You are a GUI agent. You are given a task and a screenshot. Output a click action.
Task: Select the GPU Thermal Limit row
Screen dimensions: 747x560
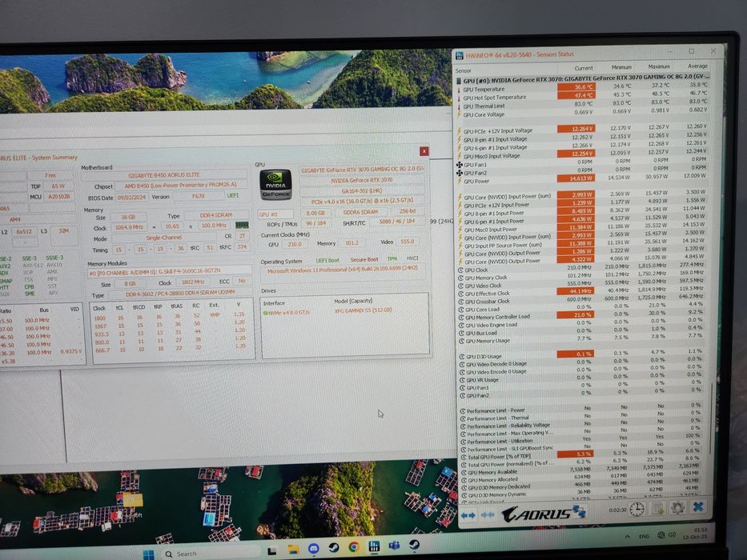coord(583,105)
